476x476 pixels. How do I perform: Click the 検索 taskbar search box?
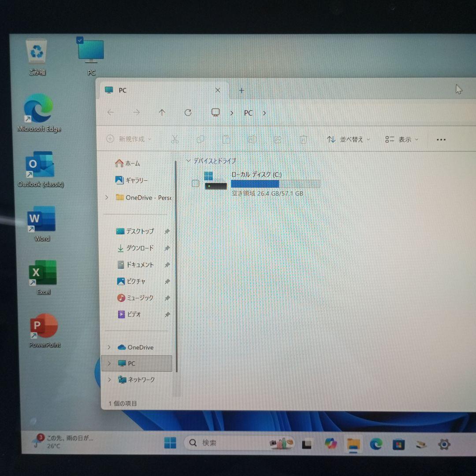pyautogui.click(x=229, y=443)
